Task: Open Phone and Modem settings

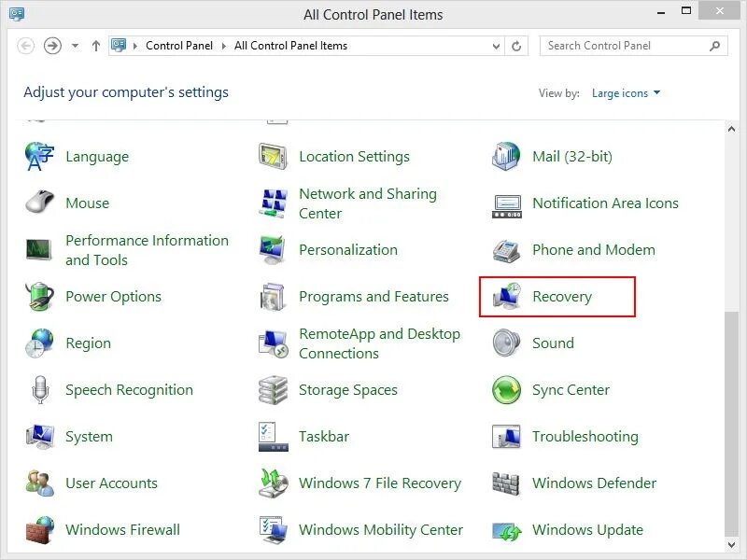Action: tap(593, 249)
